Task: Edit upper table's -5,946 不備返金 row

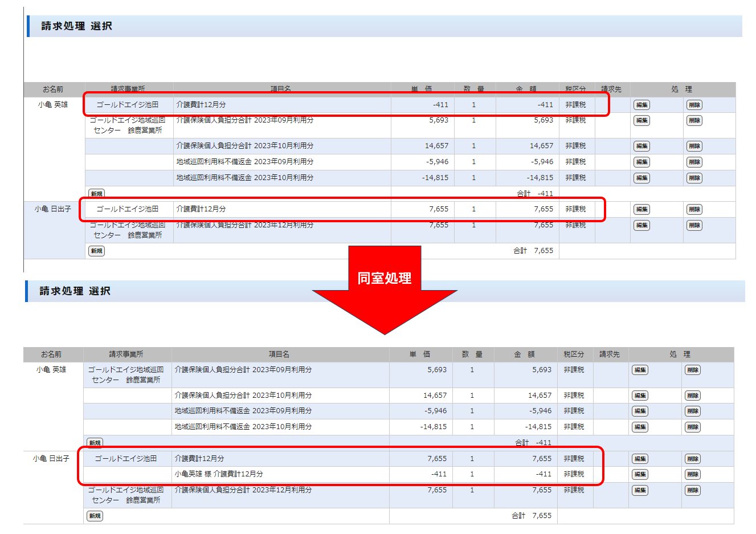Action: (x=641, y=162)
